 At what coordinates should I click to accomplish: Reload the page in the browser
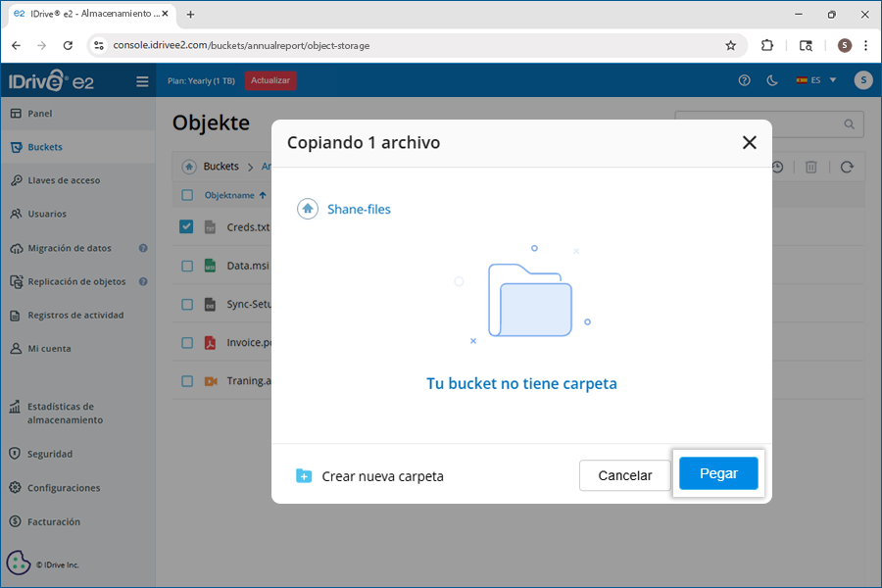click(x=68, y=46)
